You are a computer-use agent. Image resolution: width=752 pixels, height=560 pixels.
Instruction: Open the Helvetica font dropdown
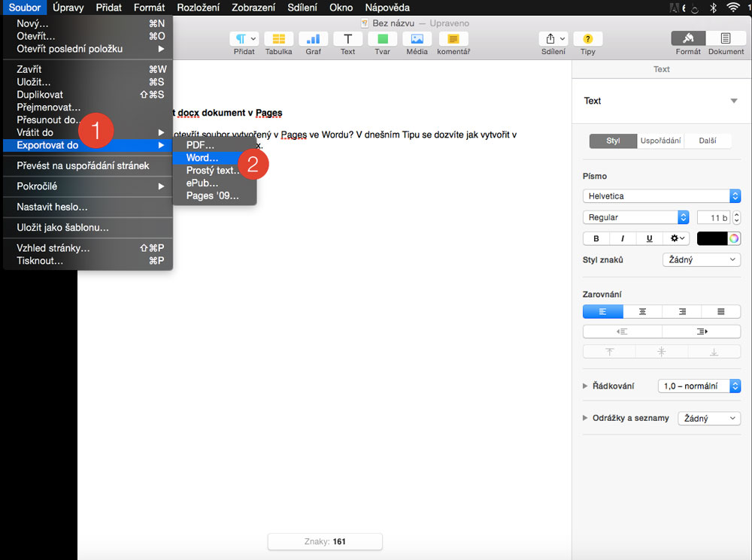pos(661,196)
